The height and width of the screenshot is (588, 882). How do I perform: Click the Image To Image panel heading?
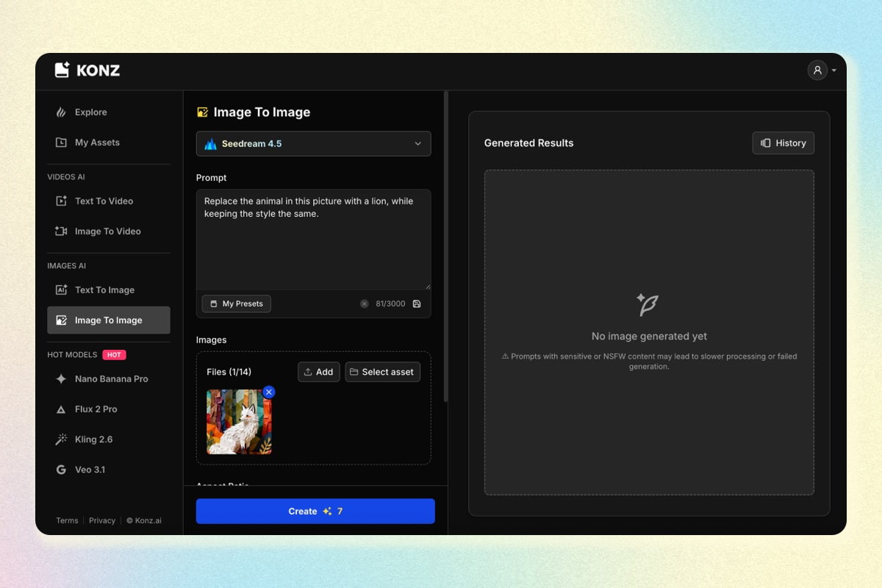click(262, 112)
